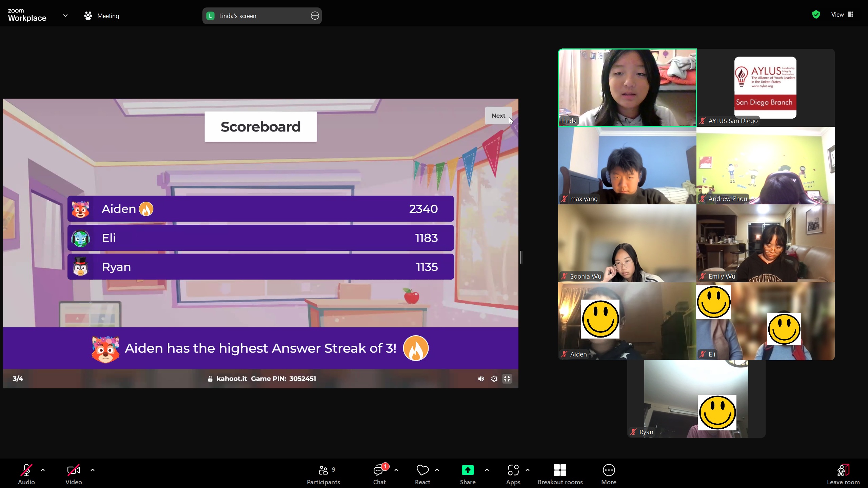Select Sophia Wu's video thumbnail

(627, 243)
